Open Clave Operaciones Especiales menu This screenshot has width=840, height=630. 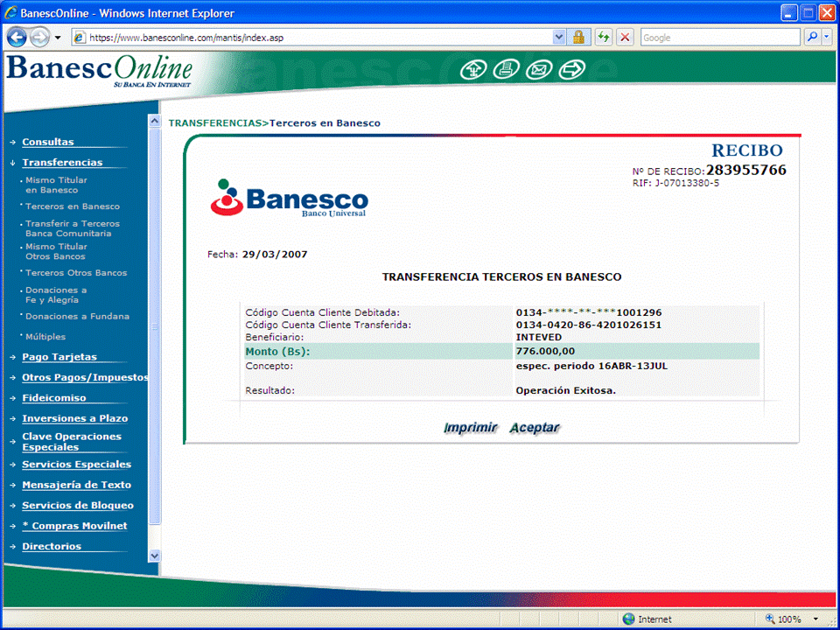[x=72, y=441]
